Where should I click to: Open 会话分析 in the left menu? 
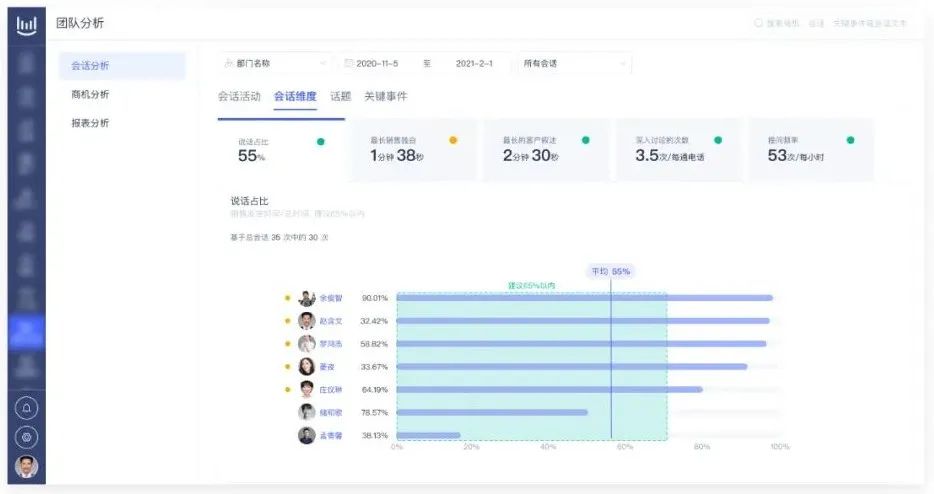(122, 66)
